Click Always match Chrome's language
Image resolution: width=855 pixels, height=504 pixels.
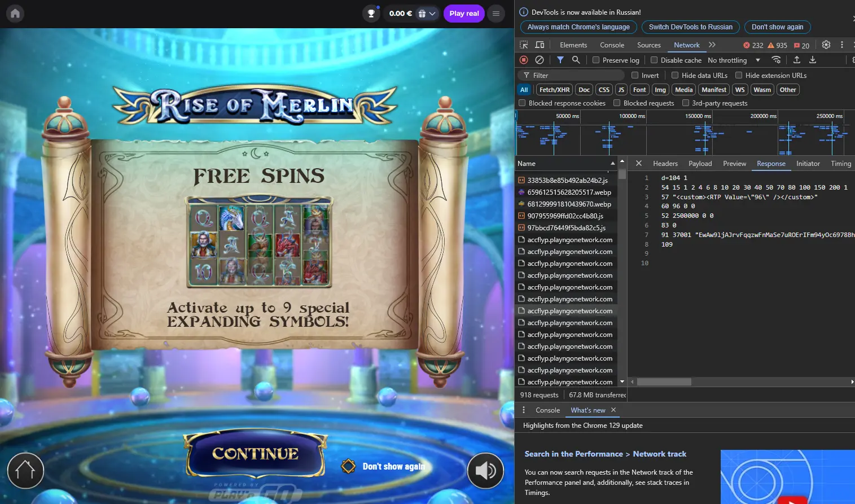click(578, 27)
